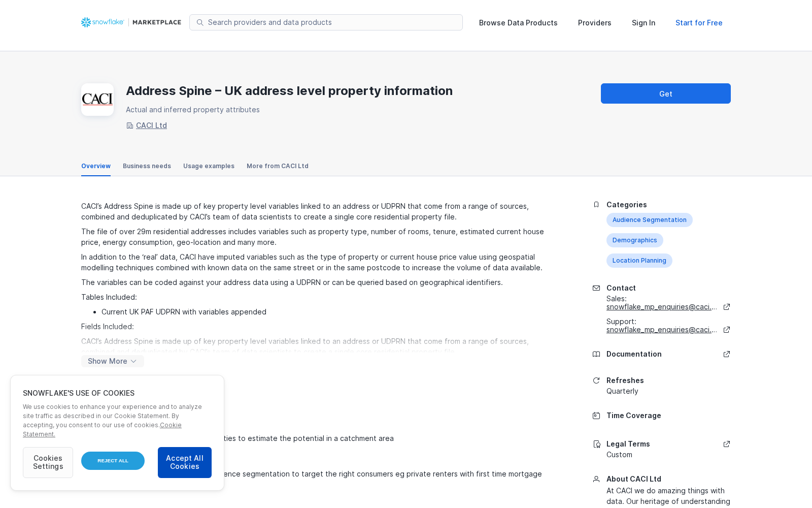This screenshot has height=508, width=812.
Task: Click the 'Quarterly' refresh value
Action: coord(622,391)
